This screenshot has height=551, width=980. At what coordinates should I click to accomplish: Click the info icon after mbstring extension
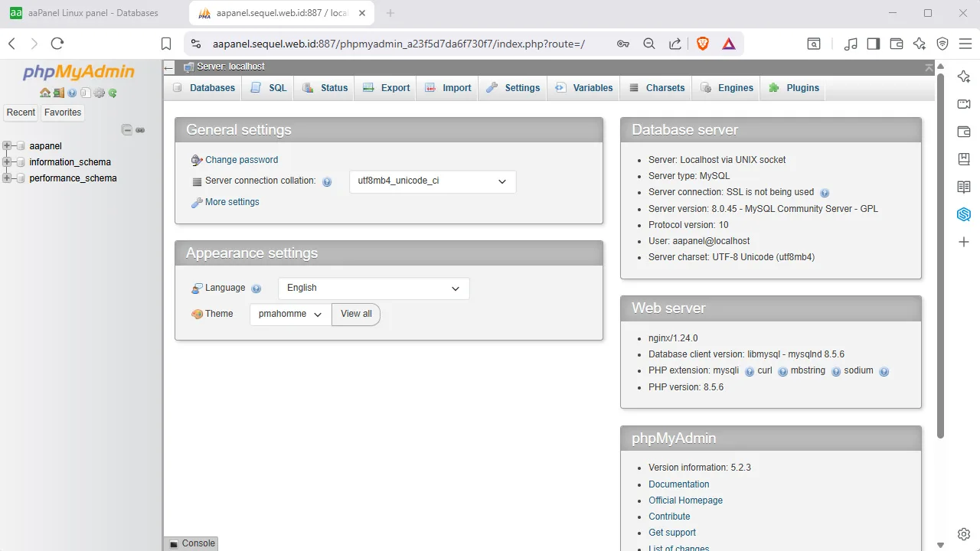[836, 372]
